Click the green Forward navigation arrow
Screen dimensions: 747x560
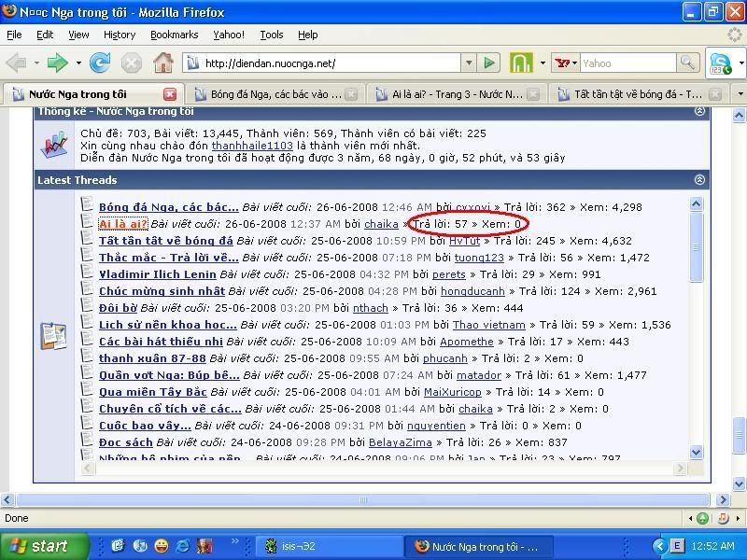pyautogui.click(x=57, y=63)
